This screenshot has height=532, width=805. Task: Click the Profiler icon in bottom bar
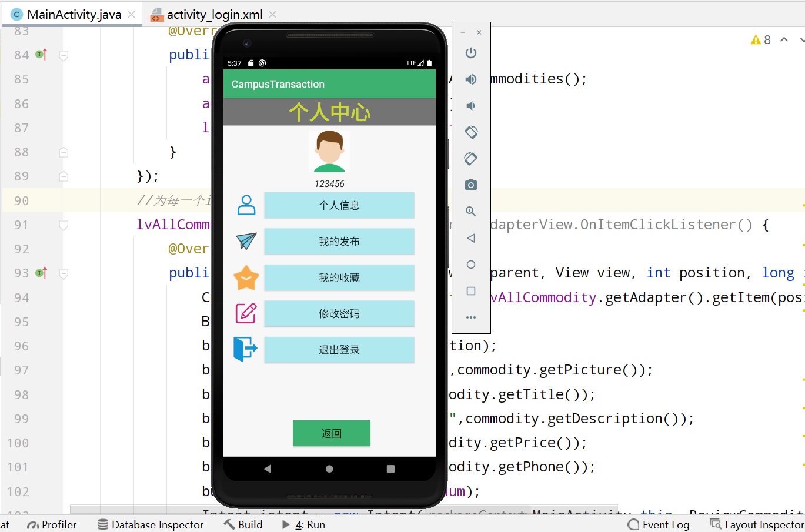[33, 525]
